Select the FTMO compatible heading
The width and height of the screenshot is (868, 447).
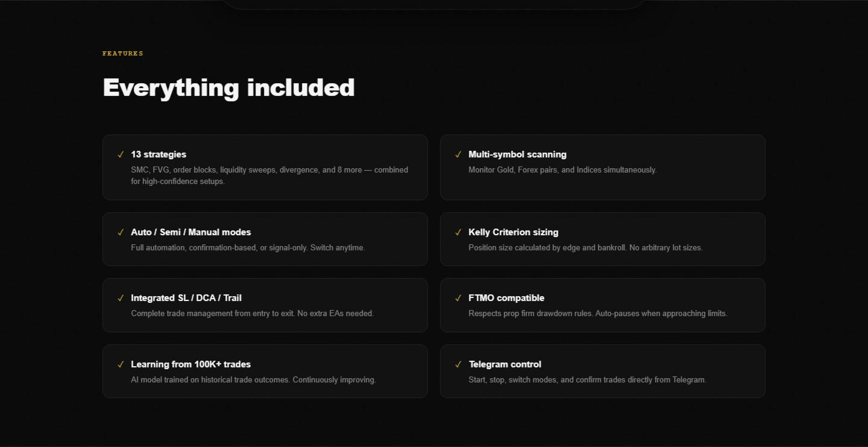coord(506,298)
